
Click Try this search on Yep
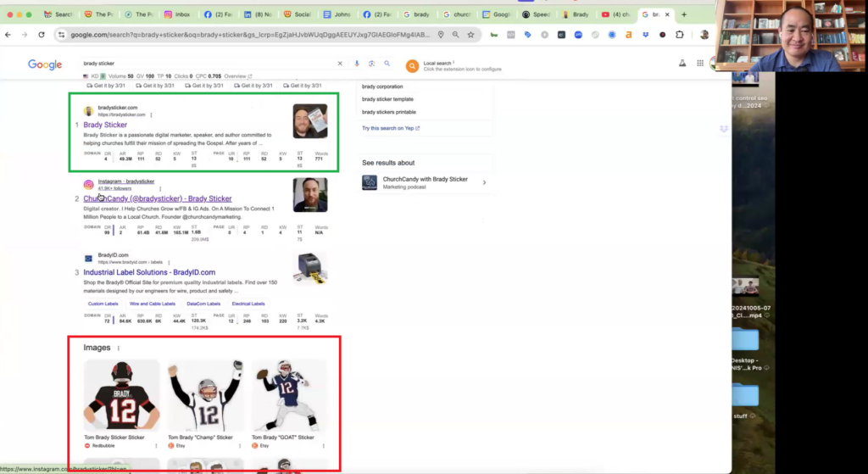[391, 129]
